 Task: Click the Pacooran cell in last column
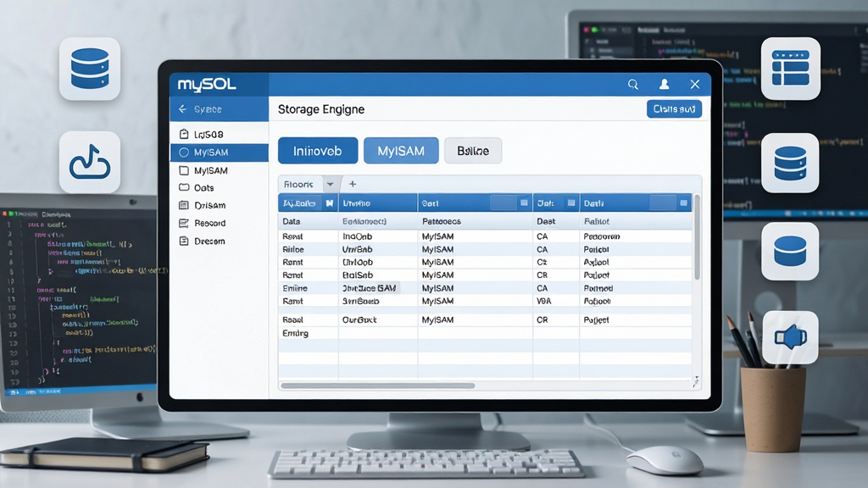[635, 236]
